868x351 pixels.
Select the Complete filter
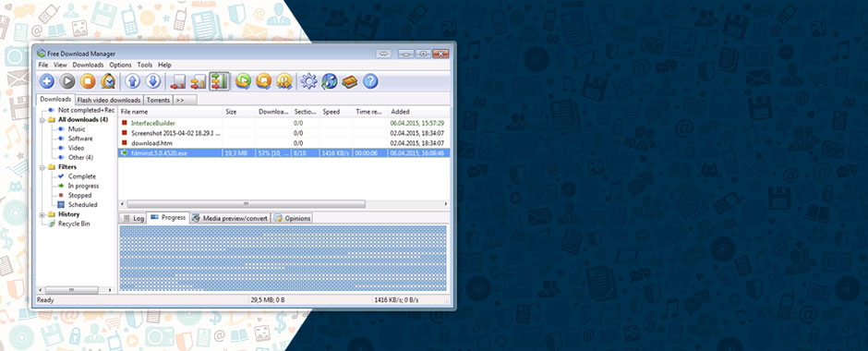point(81,176)
